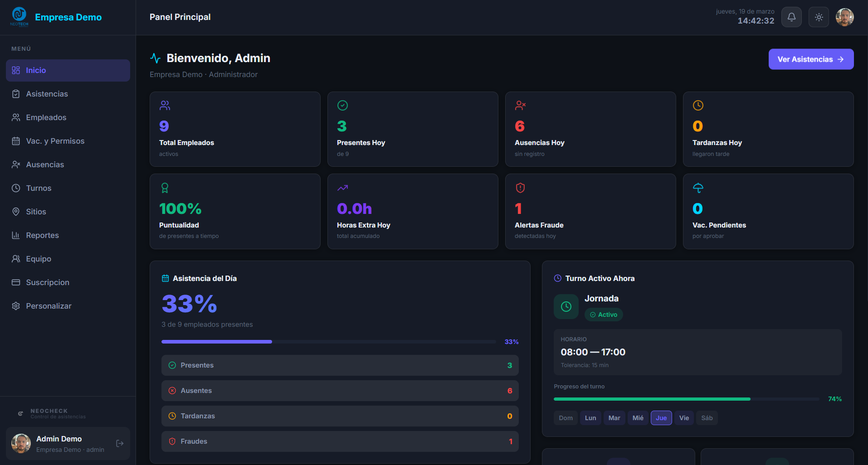Image resolution: width=868 pixels, height=465 pixels.
Task: Click the Alertas Fraude shield icon
Action: click(x=520, y=188)
